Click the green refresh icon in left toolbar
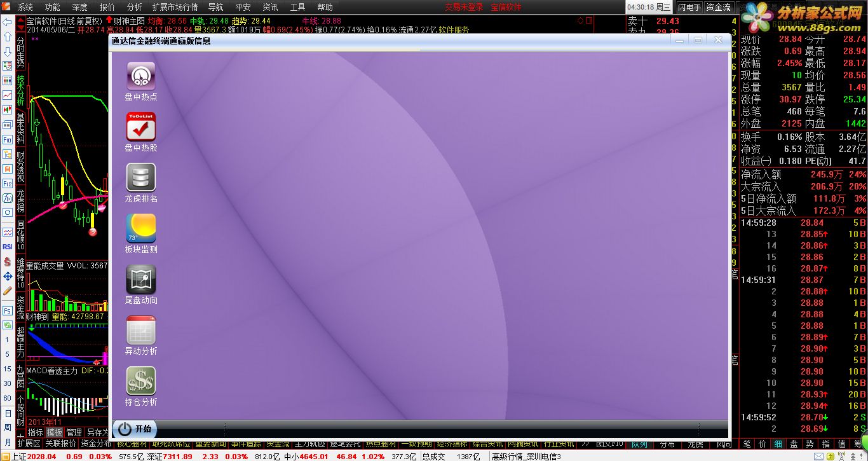The image size is (868, 461). [8, 326]
